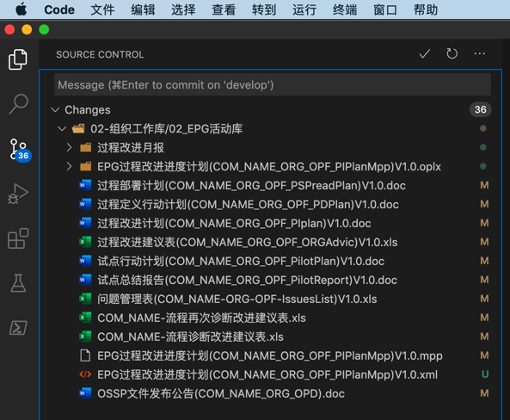Click Excel icon of 流程再次诊断改进建议表
Viewport: 510px width, 420px height.
coord(85,318)
